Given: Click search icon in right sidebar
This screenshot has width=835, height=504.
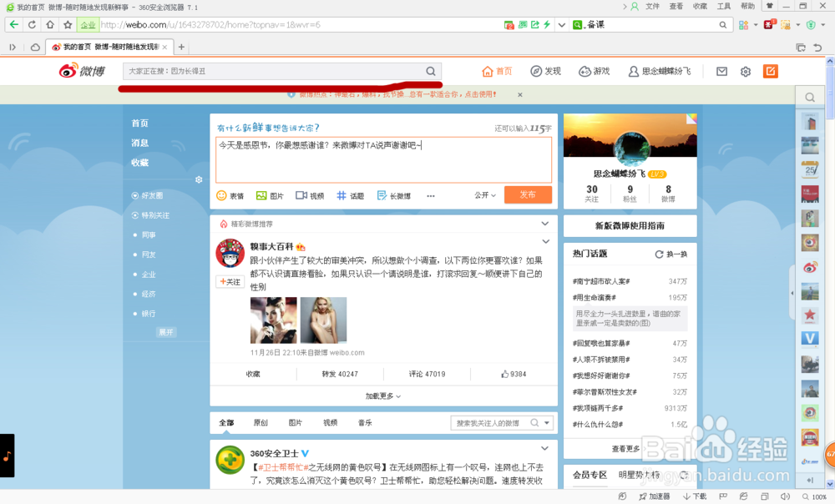Looking at the screenshot, I should (x=810, y=98).
